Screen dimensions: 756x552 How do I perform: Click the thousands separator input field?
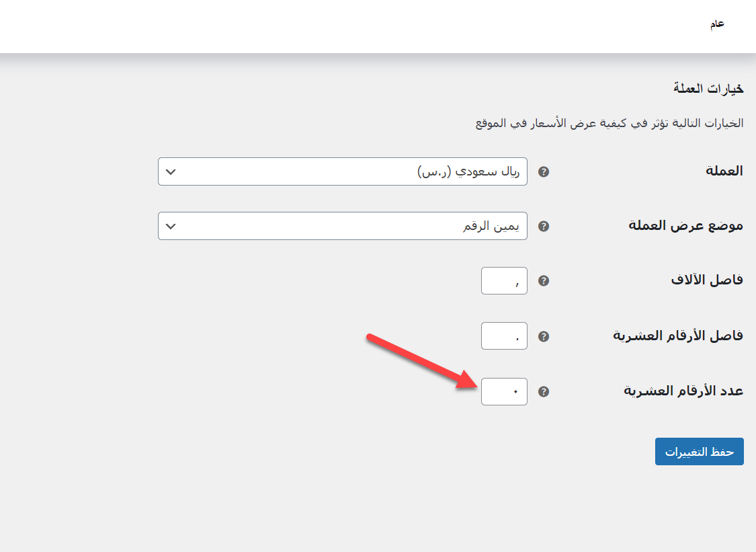(x=504, y=281)
